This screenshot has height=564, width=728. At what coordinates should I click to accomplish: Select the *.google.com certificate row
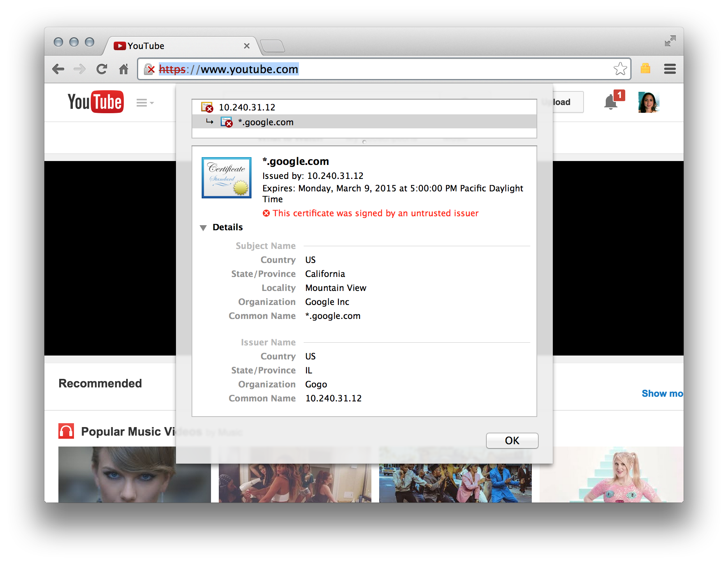pos(364,122)
